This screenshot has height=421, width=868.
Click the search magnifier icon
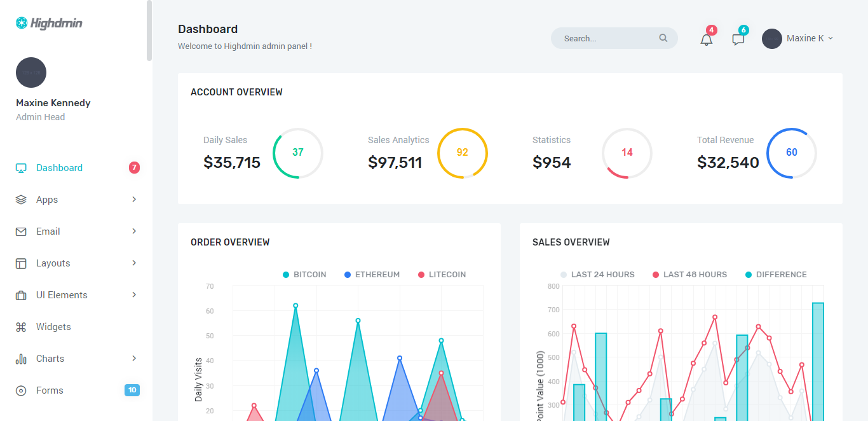(x=663, y=38)
